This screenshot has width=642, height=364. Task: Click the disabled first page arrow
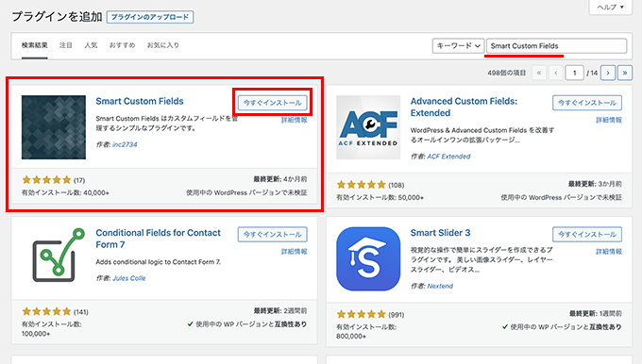point(539,73)
